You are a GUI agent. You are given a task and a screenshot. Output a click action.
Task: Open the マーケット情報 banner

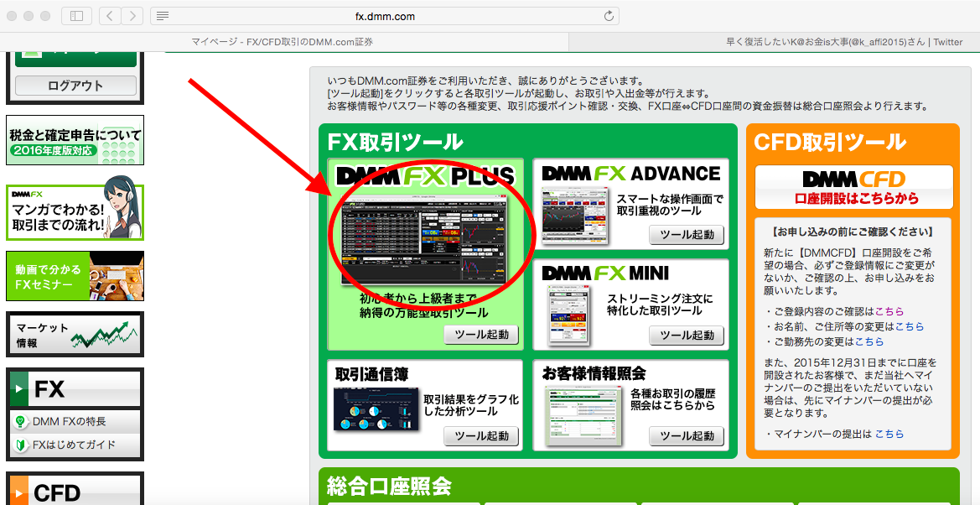pyautogui.click(x=75, y=335)
